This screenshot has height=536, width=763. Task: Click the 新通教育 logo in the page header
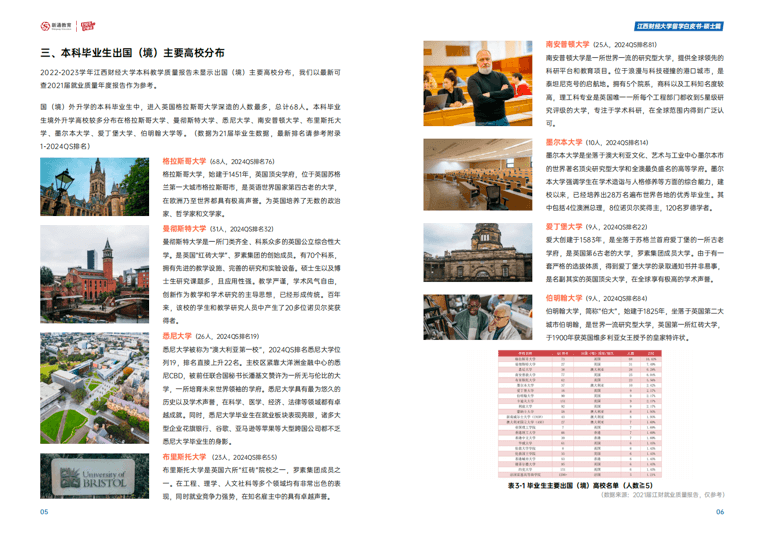coord(56,26)
